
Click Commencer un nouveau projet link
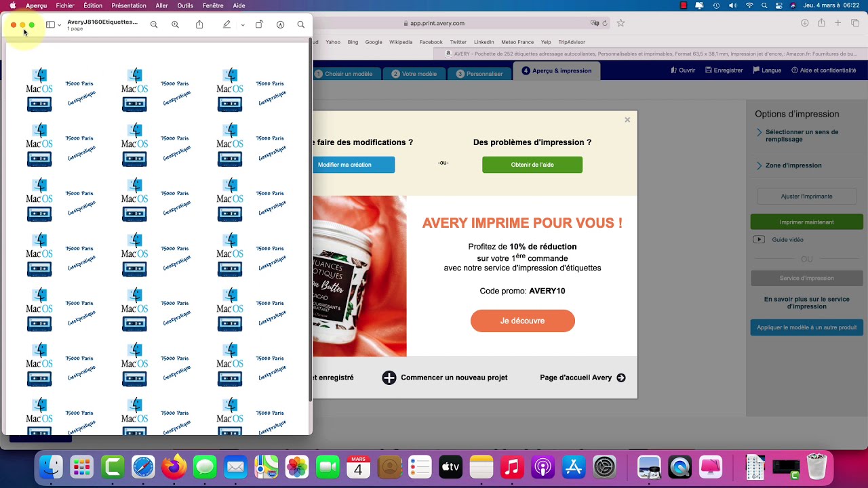(x=445, y=378)
